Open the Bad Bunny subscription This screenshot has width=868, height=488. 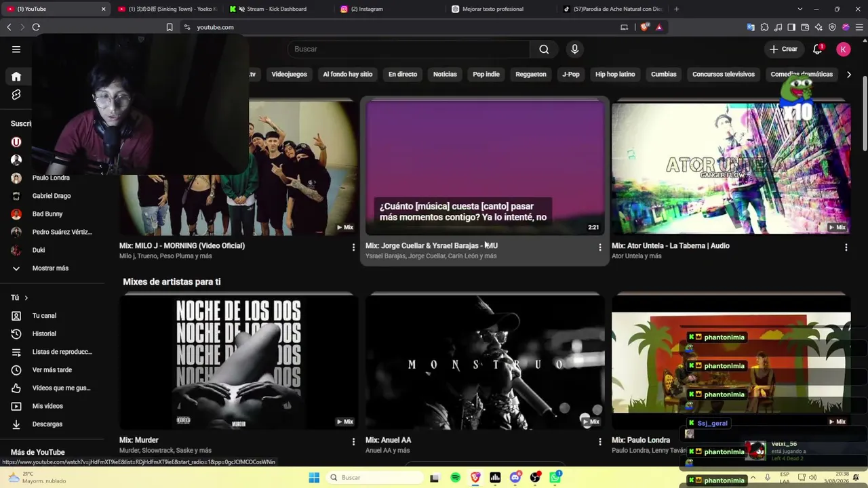click(47, 214)
